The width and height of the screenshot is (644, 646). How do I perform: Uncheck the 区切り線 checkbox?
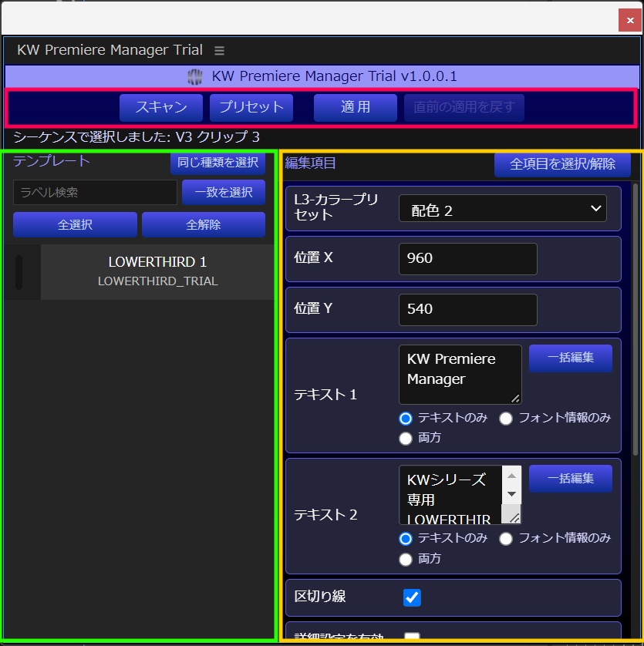[x=412, y=597]
